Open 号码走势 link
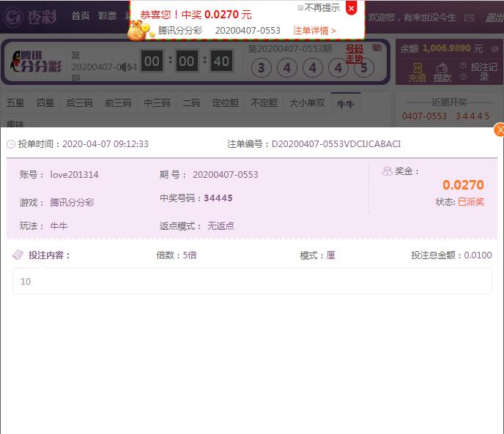Viewport: 504px width, 434px height. pos(355,54)
